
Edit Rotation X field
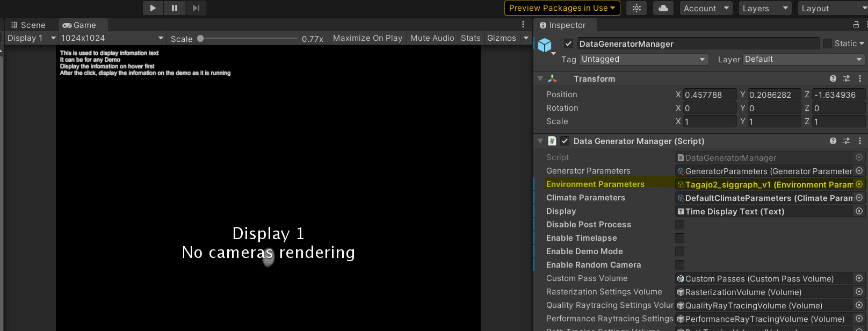point(710,108)
